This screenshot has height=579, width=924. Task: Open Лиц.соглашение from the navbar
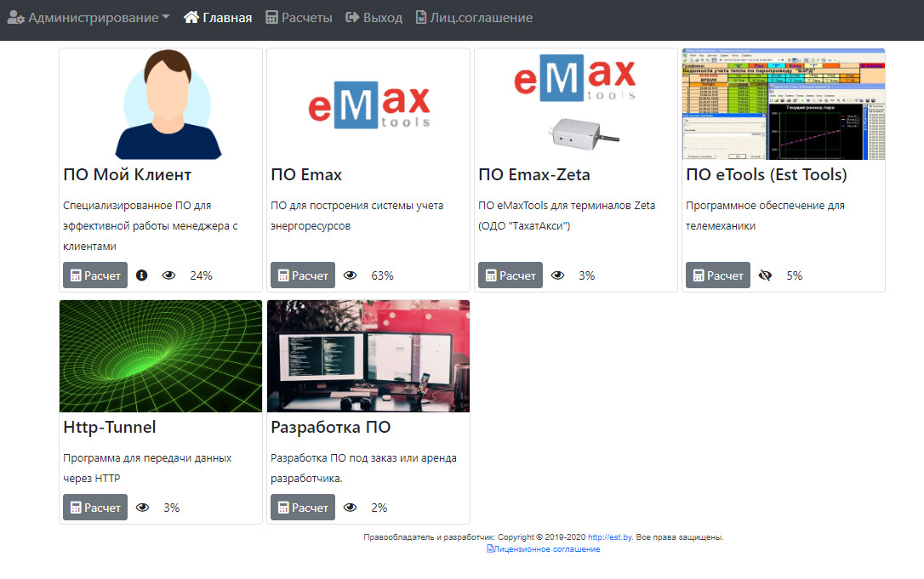click(x=474, y=18)
